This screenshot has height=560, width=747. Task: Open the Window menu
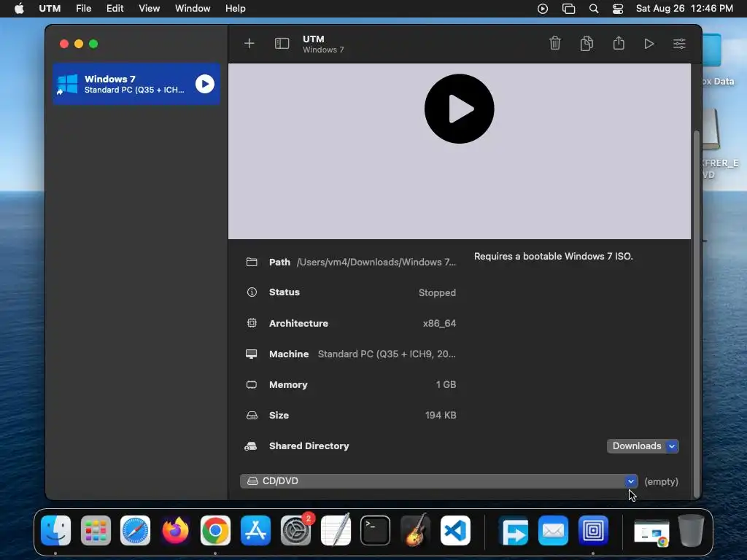[193, 9]
